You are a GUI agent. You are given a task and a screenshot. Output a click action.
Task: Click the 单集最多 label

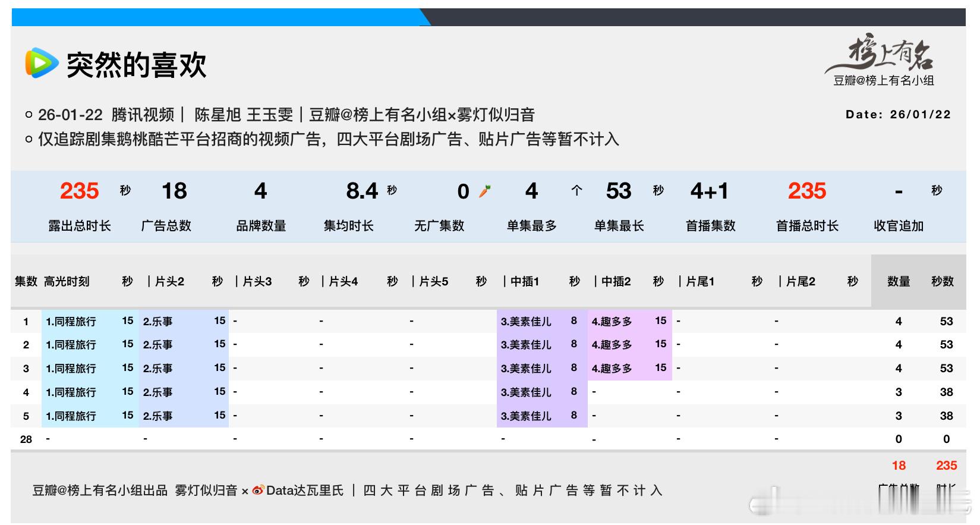point(532,226)
